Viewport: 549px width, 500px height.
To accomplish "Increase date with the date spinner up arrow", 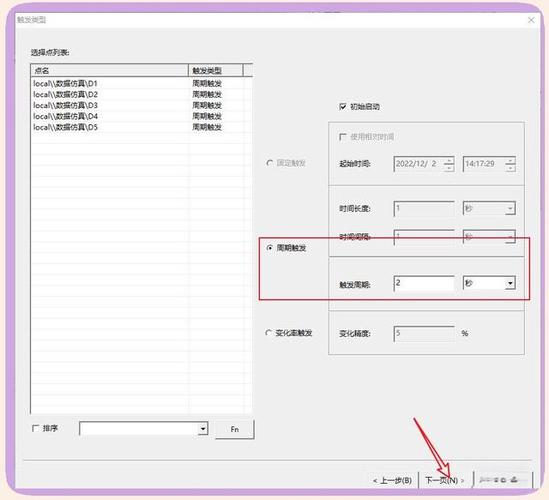I will [449, 161].
